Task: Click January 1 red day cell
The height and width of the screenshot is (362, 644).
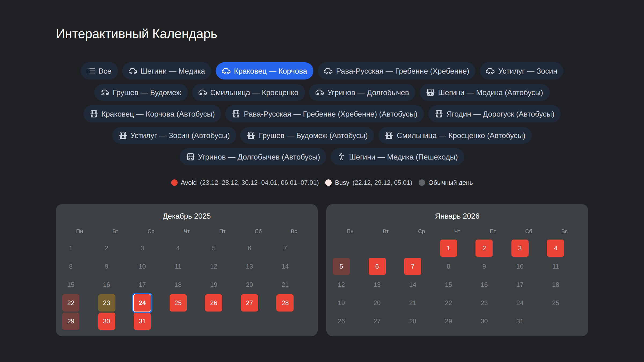Action: coord(448,248)
